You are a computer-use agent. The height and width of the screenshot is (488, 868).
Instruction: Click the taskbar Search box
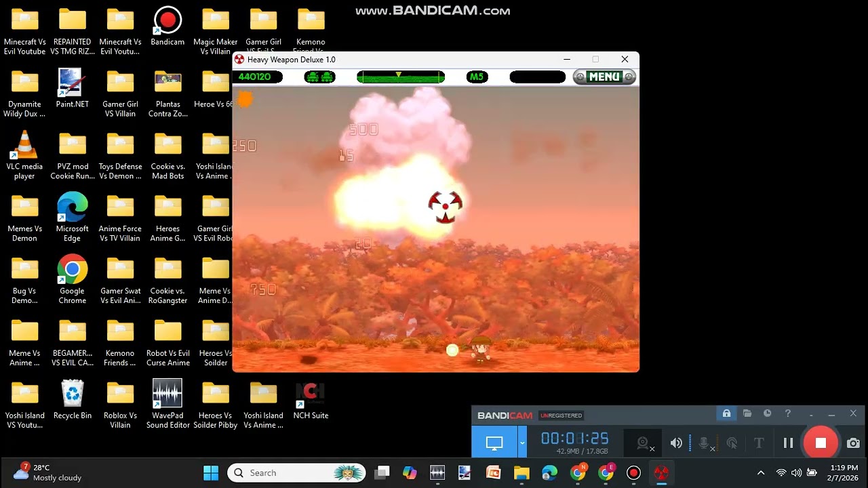click(x=297, y=472)
